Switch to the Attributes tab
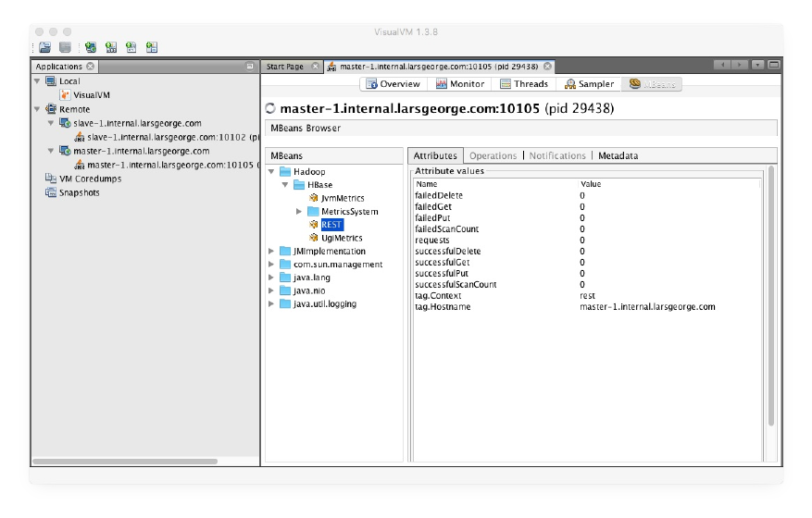Image resolution: width=812 pixels, height=518 pixels. tap(435, 155)
